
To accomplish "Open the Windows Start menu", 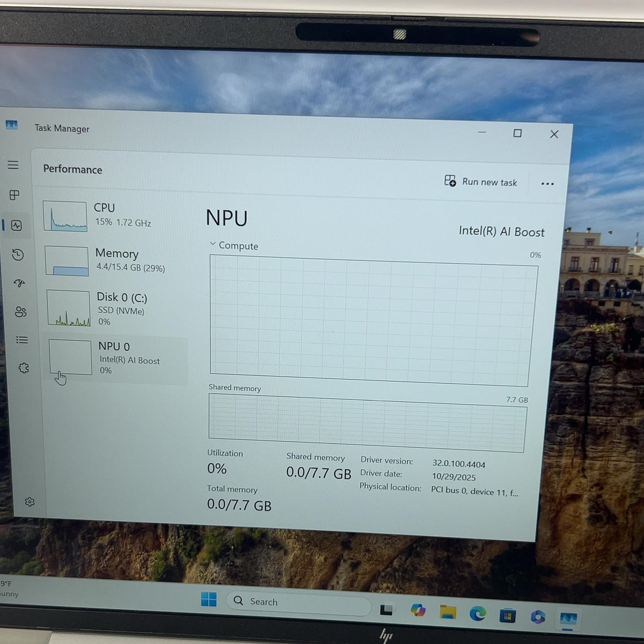I will point(209,599).
